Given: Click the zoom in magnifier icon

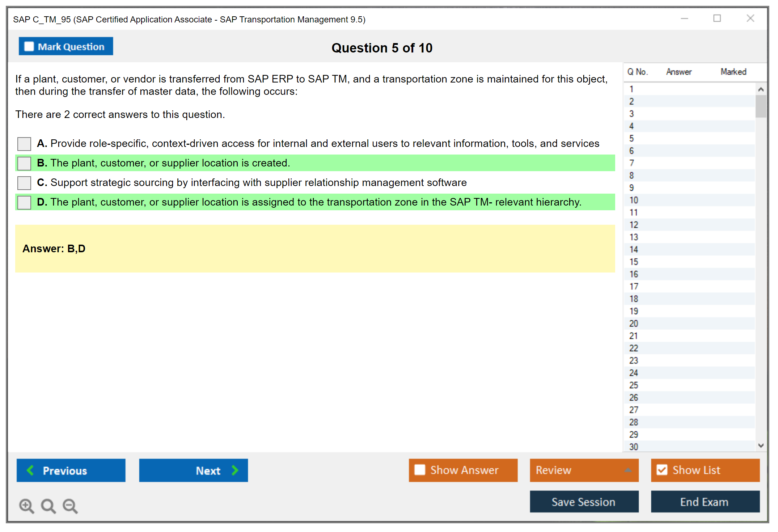Looking at the screenshot, I should click(x=26, y=506).
